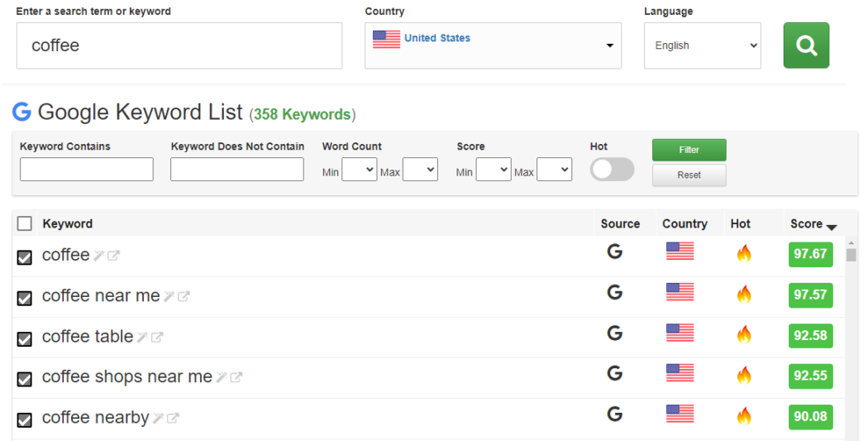This screenshot has height=441, width=868.
Task: Uncheck the 'coffee nearby' checkbox
Action: (24, 420)
